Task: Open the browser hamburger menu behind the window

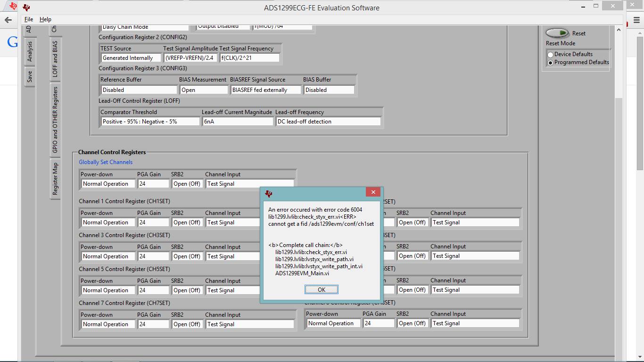Action: (636, 20)
